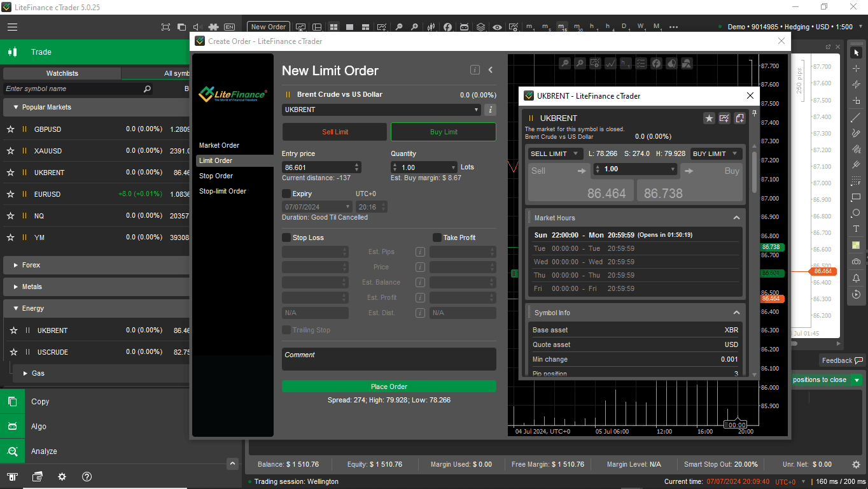Select Market Order in side menu

click(x=219, y=145)
